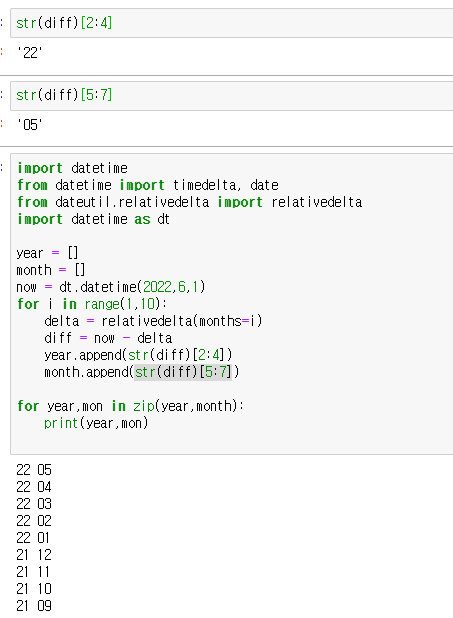Click the 'import datetime as dt' line

pos(93,219)
